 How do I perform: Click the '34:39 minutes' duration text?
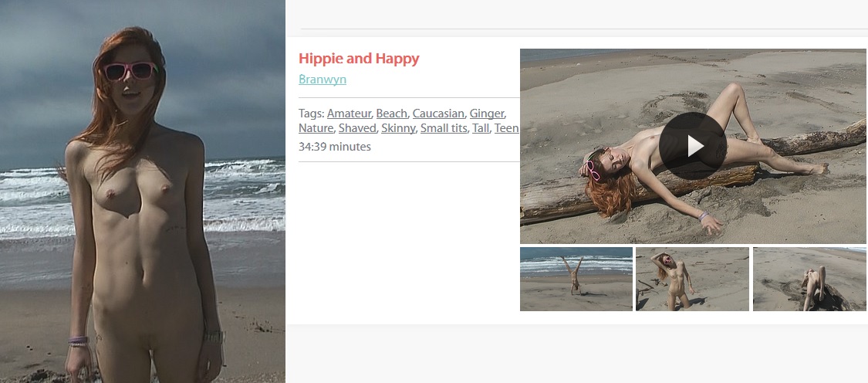pos(334,146)
